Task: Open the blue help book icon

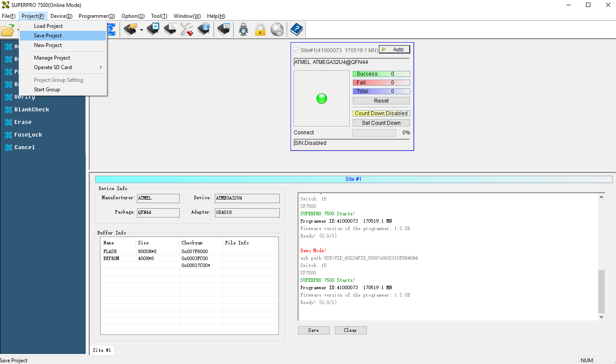Action: (296, 30)
